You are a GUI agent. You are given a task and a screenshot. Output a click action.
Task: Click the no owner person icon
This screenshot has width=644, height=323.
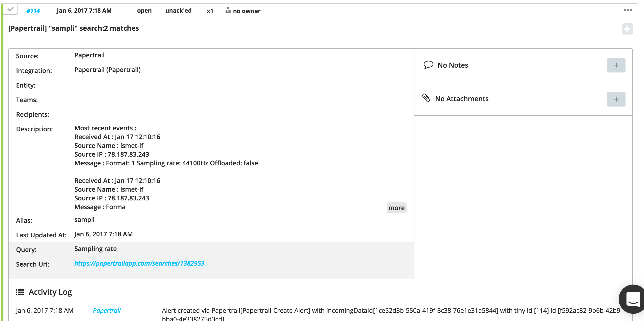point(228,10)
